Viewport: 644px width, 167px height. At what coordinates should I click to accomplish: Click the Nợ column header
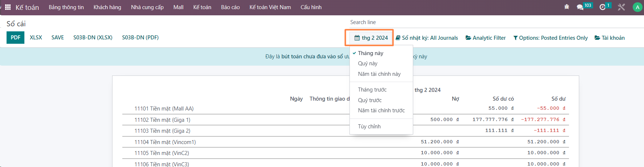point(455,99)
